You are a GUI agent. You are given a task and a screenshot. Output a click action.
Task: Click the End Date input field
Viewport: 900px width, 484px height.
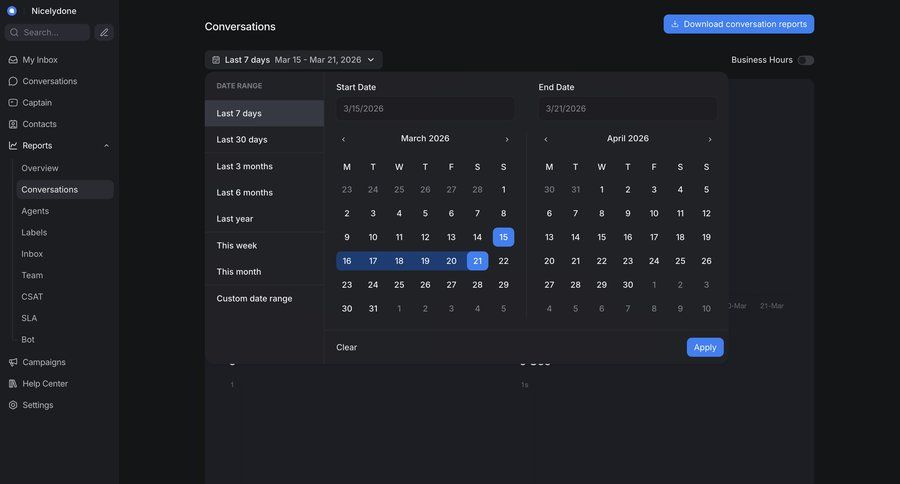[627, 109]
